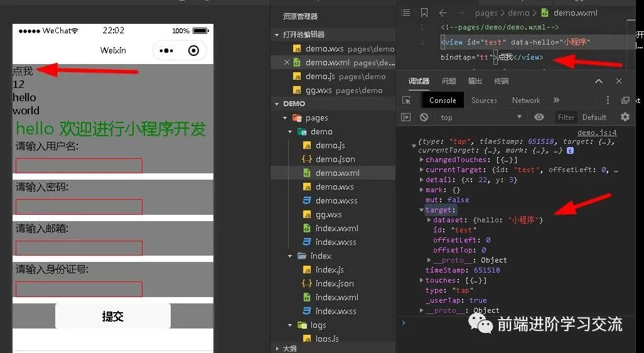Show the console sidebar panel icon
Screen dimensions: 644x353
tap(406, 117)
